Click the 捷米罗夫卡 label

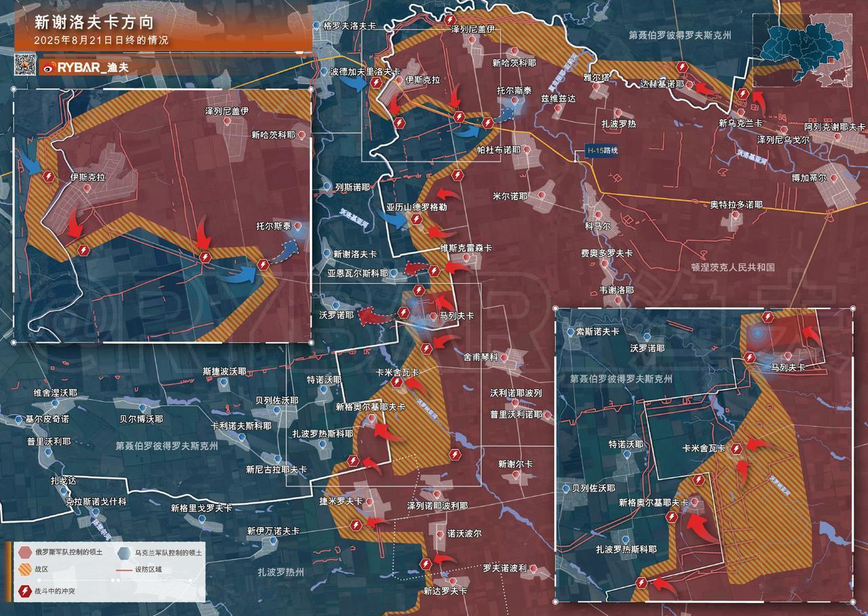tap(340, 502)
